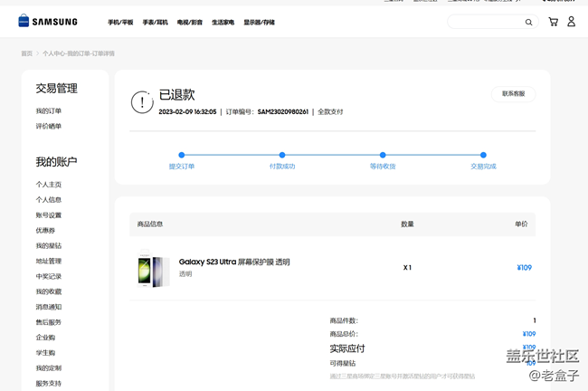Open 我的订单 in the sidebar
The width and height of the screenshot is (588, 391).
pyautogui.click(x=49, y=111)
